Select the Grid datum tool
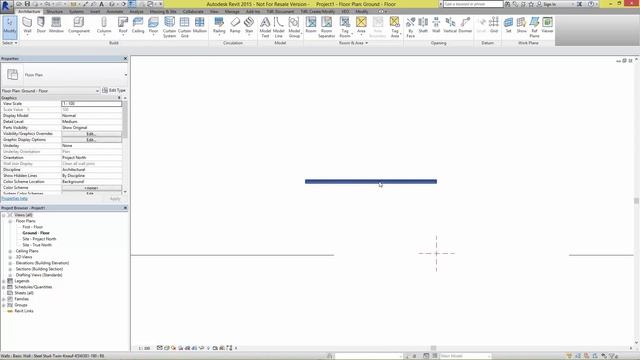Image resolution: width=640 pixels, height=360 pixels. (494, 25)
